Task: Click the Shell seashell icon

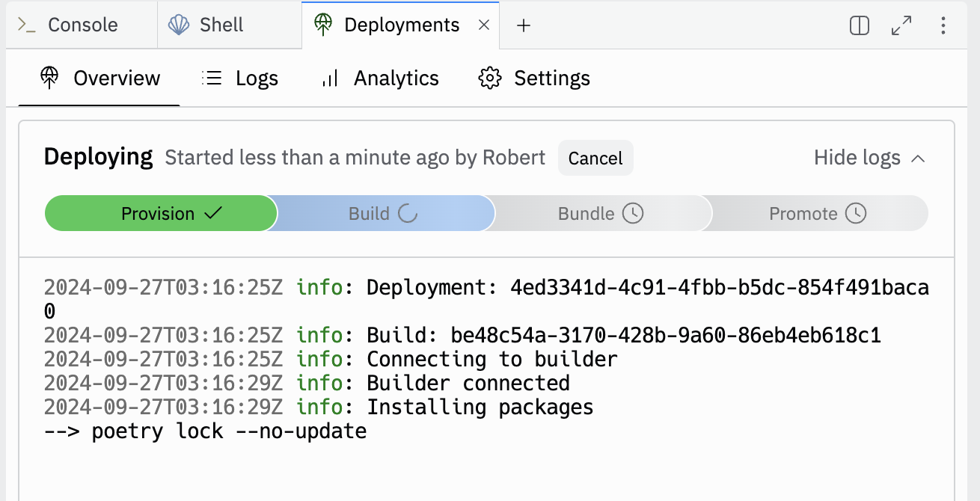Action: coord(179,25)
